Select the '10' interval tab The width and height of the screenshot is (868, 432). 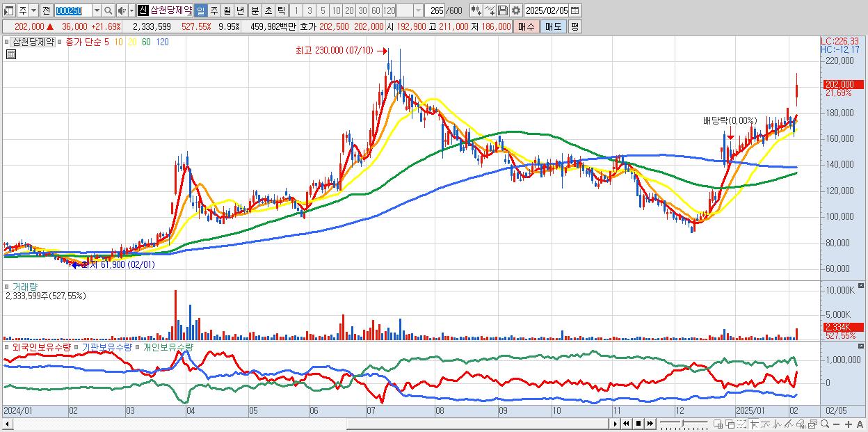point(336,10)
